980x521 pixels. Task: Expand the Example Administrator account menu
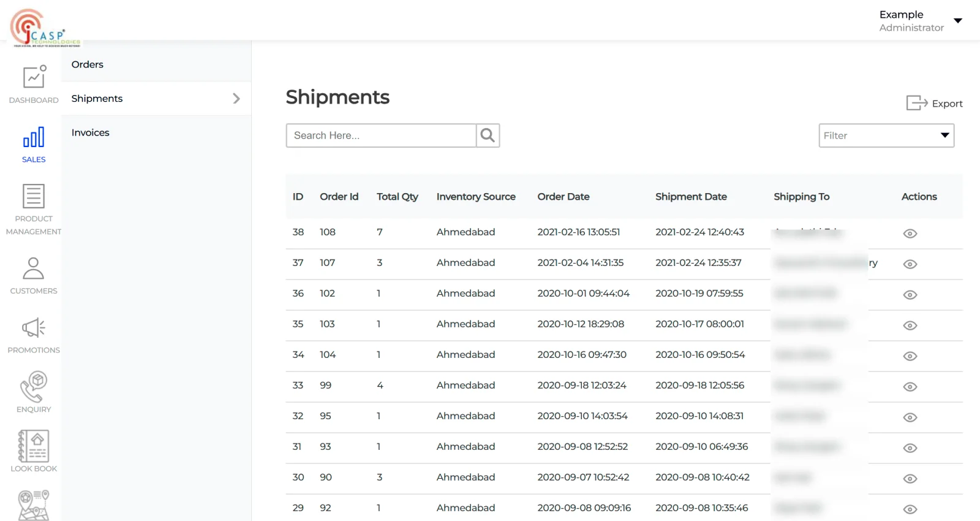tap(957, 21)
